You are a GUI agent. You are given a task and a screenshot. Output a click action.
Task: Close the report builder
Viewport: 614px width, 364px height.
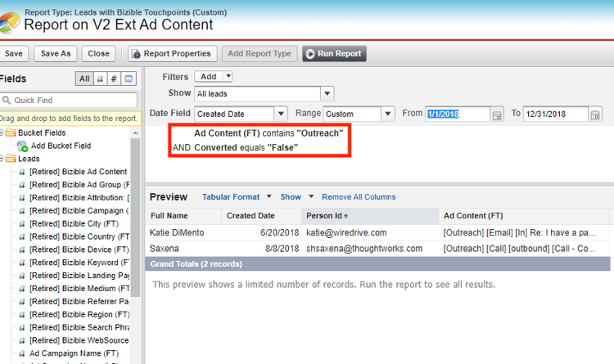[x=98, y=54]
